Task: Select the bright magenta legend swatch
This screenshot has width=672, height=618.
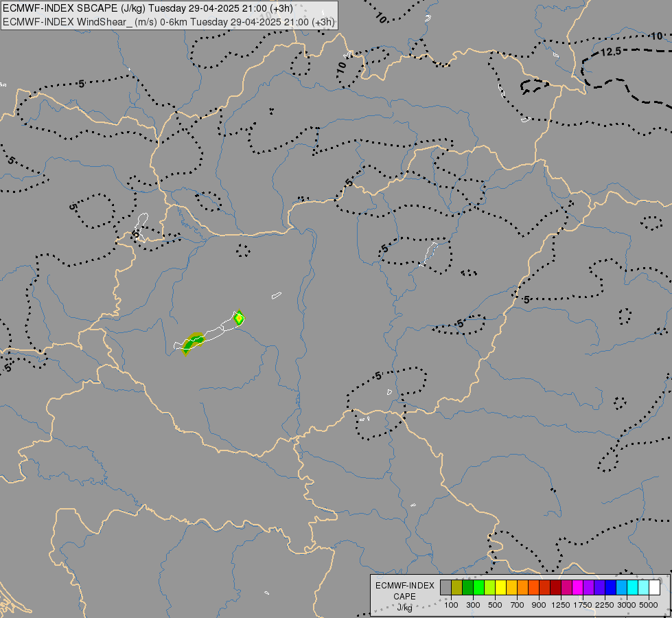Action: click(x=578, y=588)
